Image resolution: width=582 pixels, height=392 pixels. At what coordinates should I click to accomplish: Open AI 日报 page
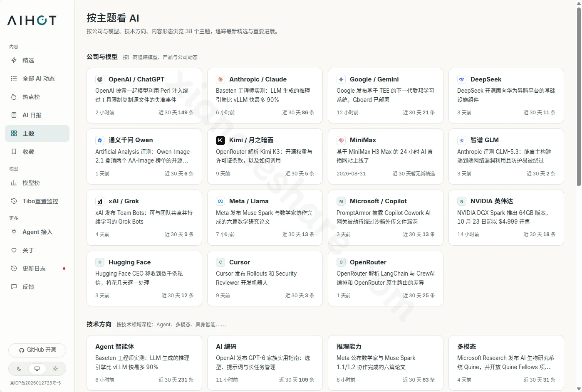(37, 115)
